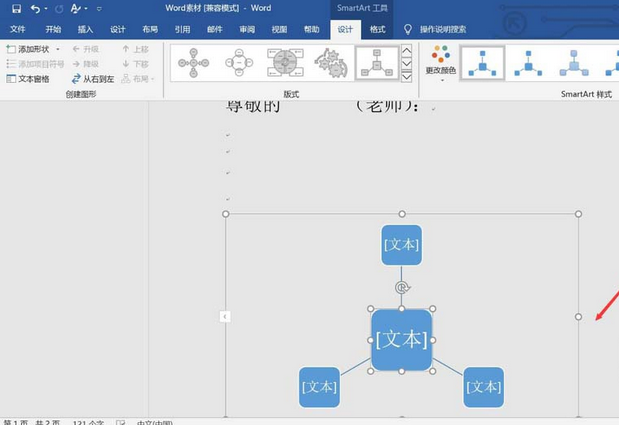Viewport: 619px width, 425px height.
Task: Select the highlighted radial cluster layout thumbnail
Action: 377,63
